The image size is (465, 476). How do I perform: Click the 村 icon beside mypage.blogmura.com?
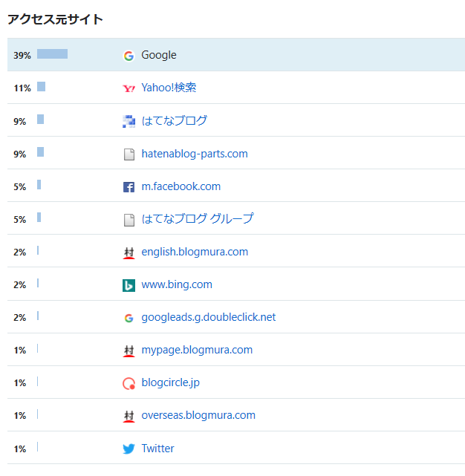129,351
